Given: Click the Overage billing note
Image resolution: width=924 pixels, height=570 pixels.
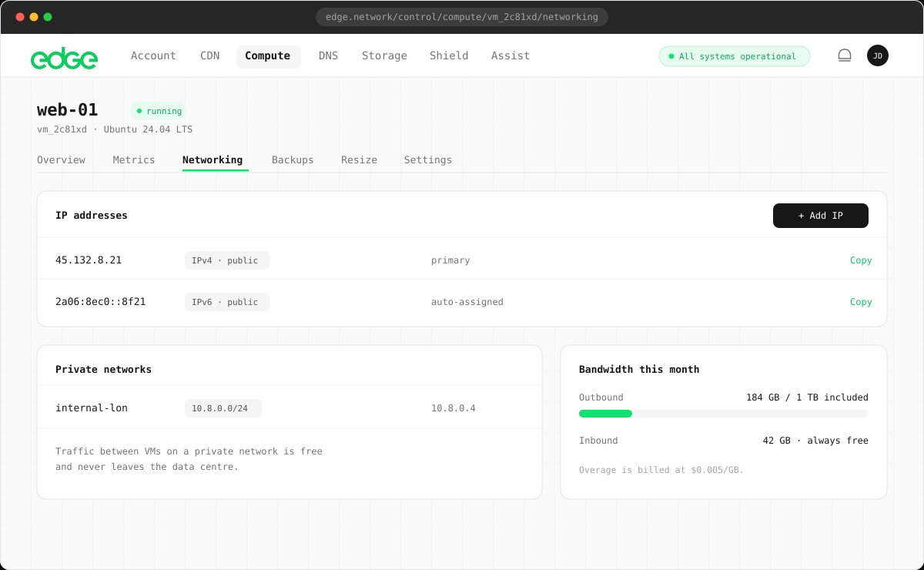Looking at the screenshot, I should pos(661,470).
